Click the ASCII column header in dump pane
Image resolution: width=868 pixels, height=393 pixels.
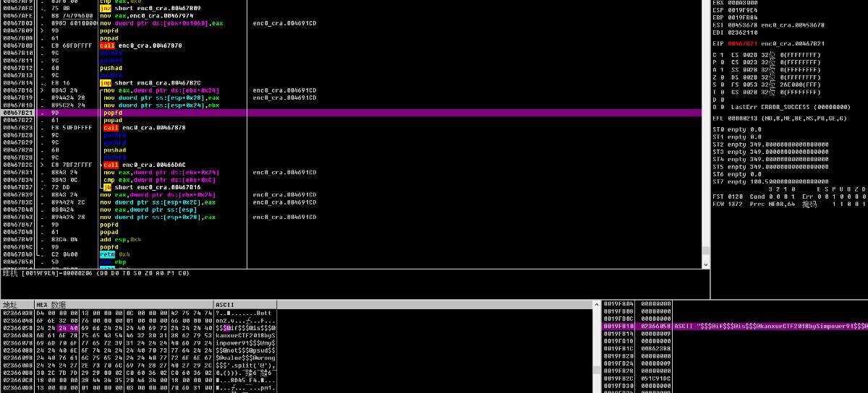click(245, 304)
